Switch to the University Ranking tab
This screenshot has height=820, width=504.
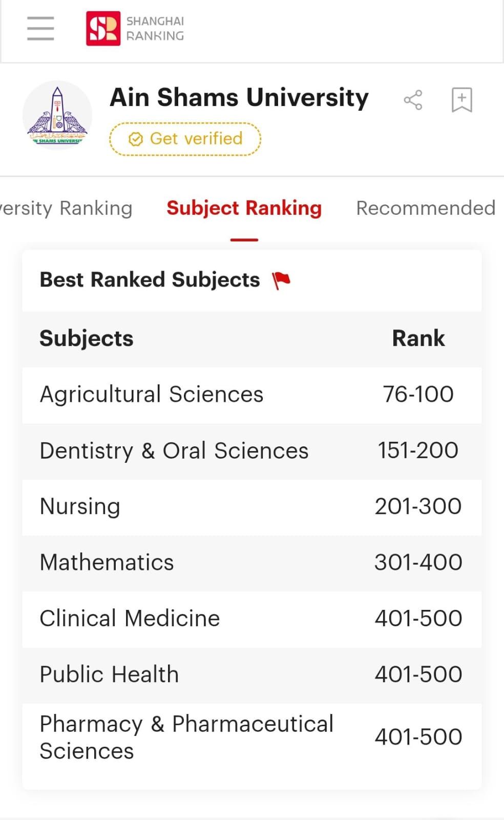click(66, 209)
